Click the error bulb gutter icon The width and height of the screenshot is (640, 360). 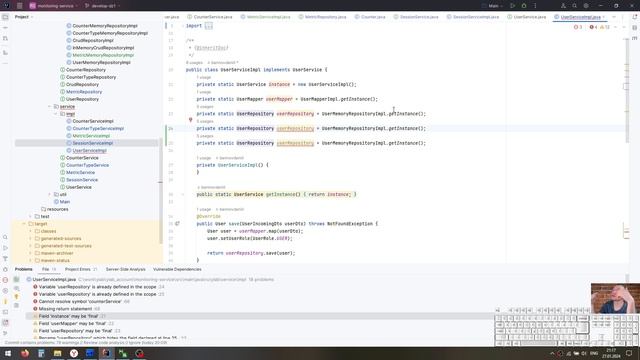pos(190,120)
